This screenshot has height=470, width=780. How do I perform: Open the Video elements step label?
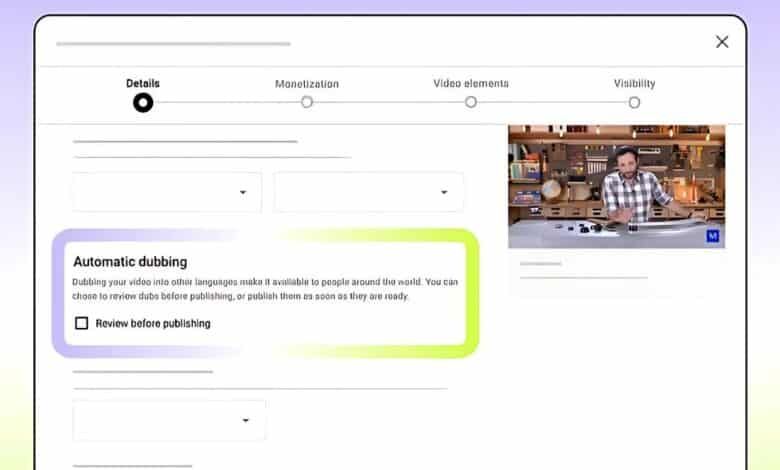(x=471, y=84)
